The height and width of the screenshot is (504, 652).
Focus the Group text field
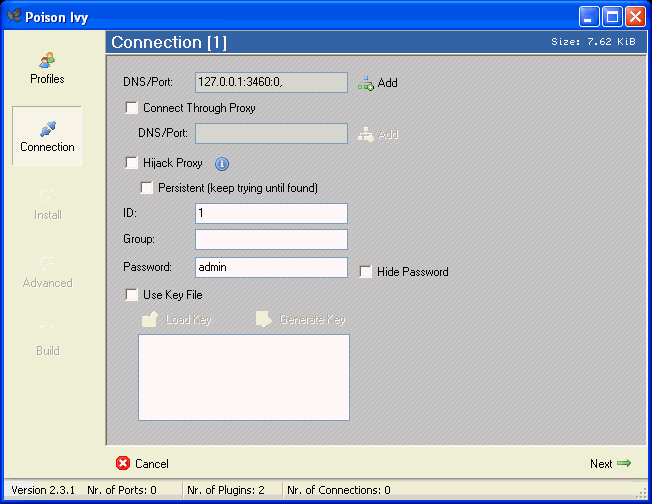(271, 239)
